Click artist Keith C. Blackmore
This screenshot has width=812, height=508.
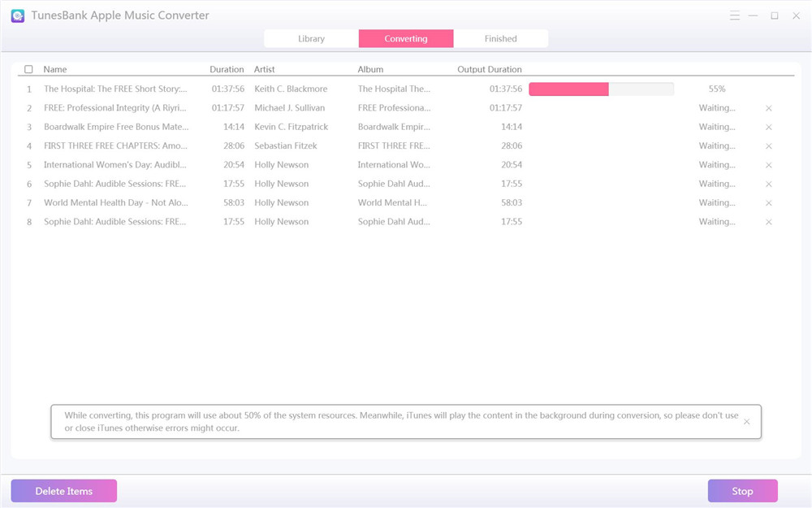point(291,89)
